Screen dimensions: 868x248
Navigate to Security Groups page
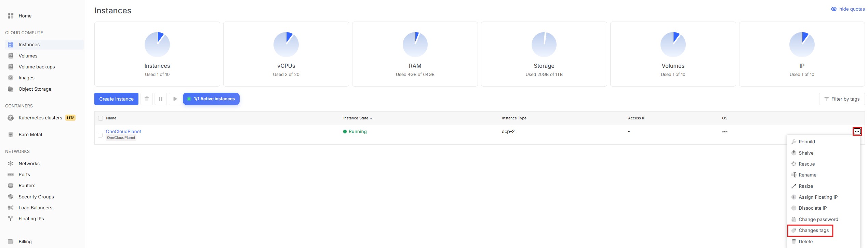point(36,197)
